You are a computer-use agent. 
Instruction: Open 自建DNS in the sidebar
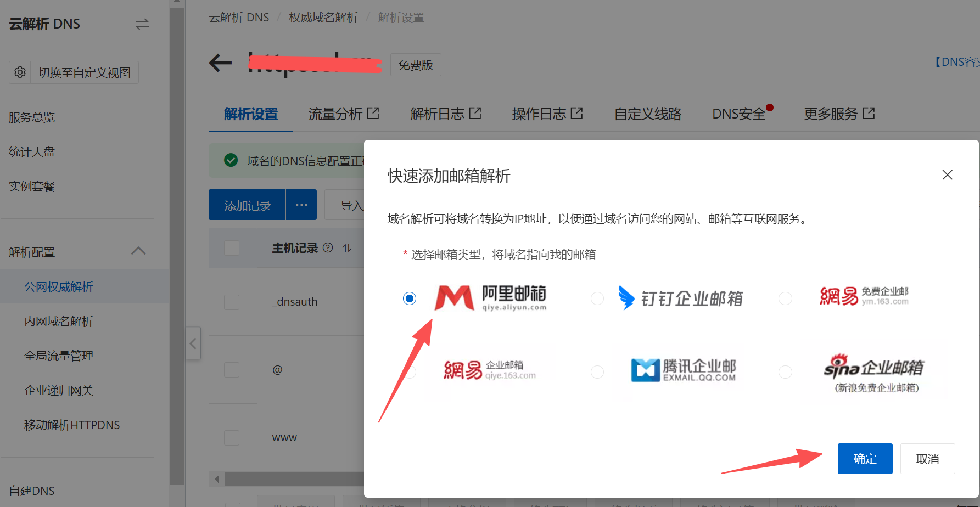pyautogui.click(x=32, y=491)
